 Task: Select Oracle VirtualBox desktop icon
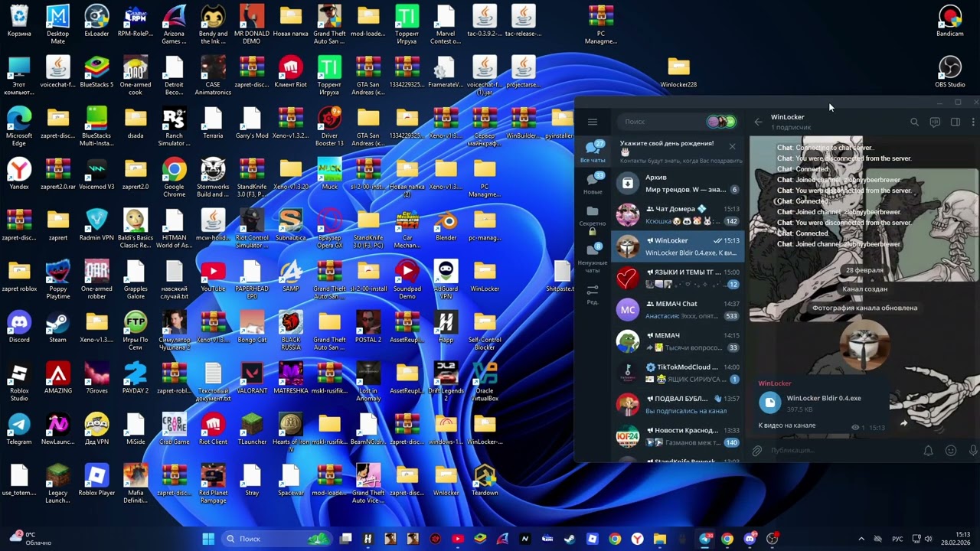[x=485, y=382]
